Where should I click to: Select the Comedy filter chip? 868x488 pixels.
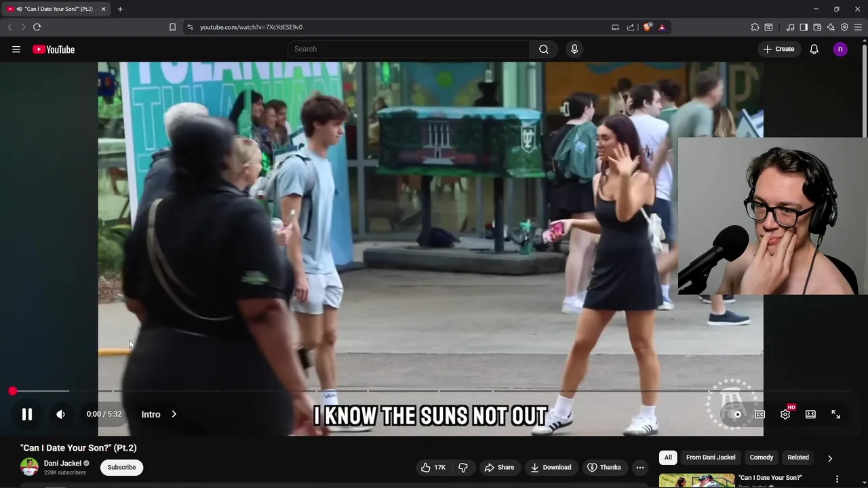pyautogui.click(x=762, y=457)
